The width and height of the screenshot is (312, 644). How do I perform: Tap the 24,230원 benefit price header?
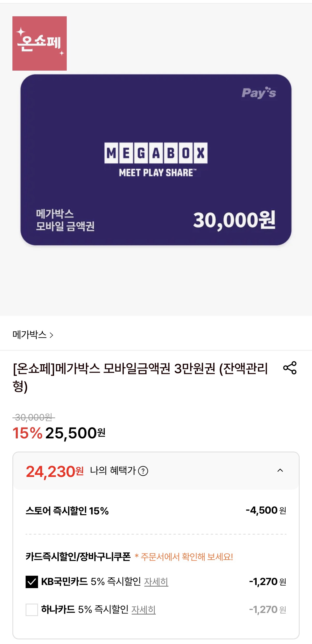(x=55, y=471)
